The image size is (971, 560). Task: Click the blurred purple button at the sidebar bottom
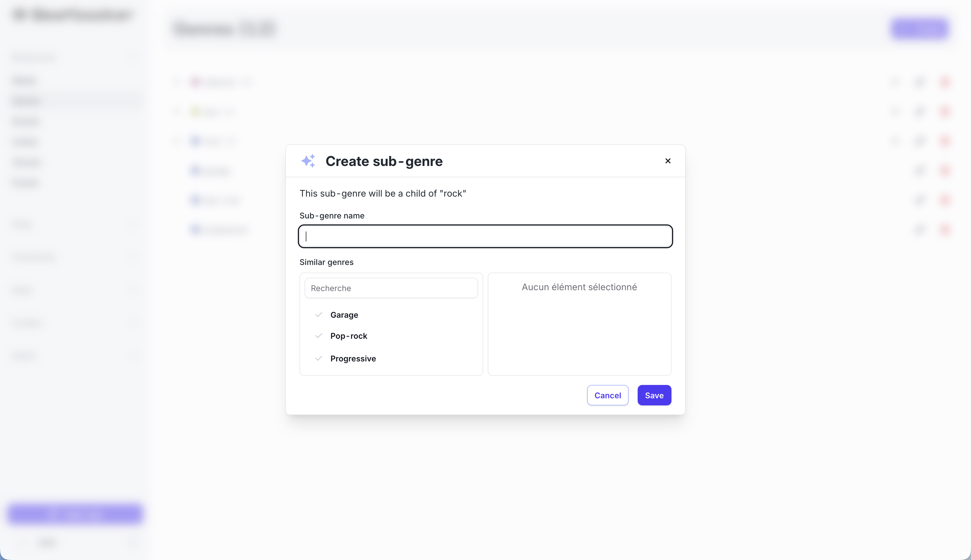[x=75, y=514]
